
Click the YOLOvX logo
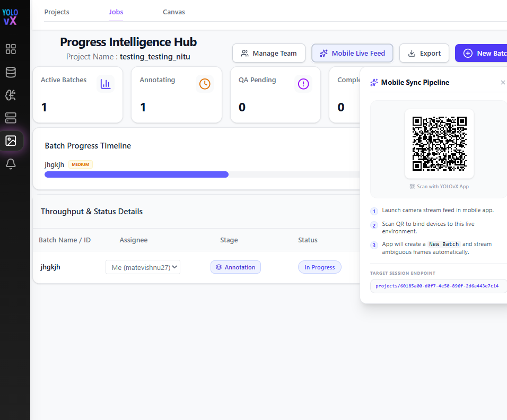click(10, 17)
